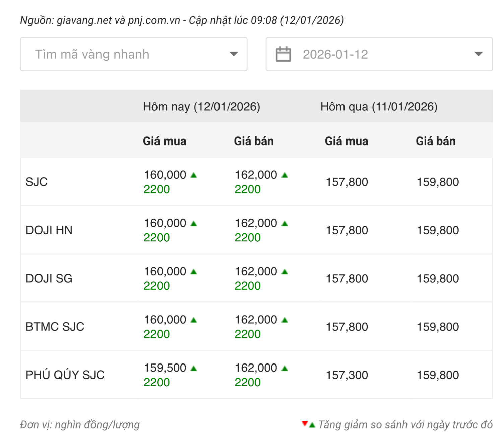
Task: Click green up triangle in bottom legend
Action: 312,425
